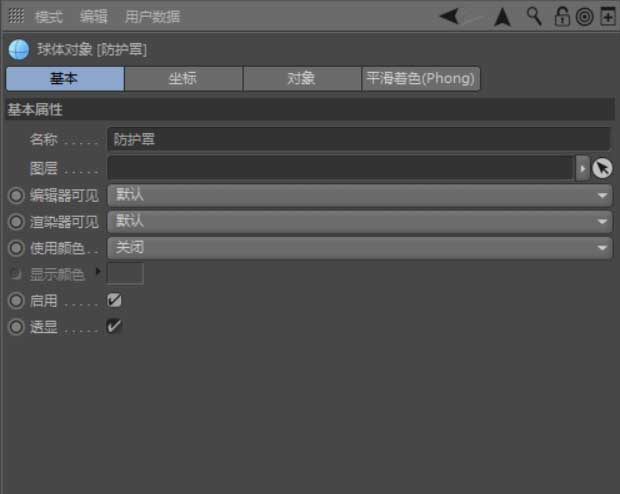Click the target mode circle icon
The width and height of the screenshot is (620, 494).
(x=584, y=17)
